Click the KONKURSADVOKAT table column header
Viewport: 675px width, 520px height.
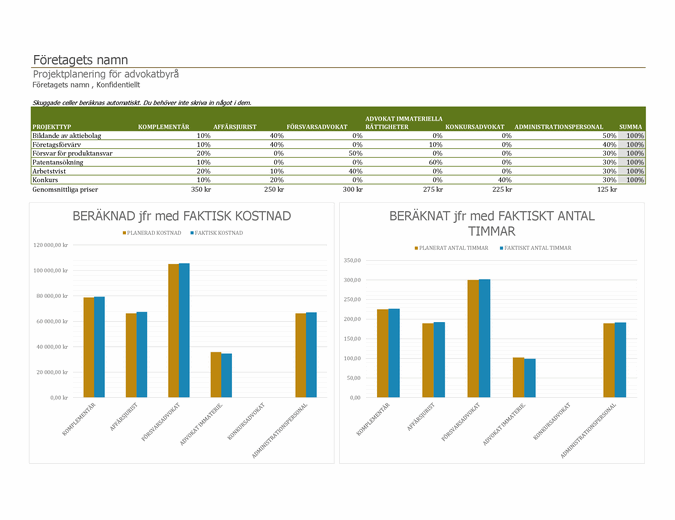(x=475, y=127)
